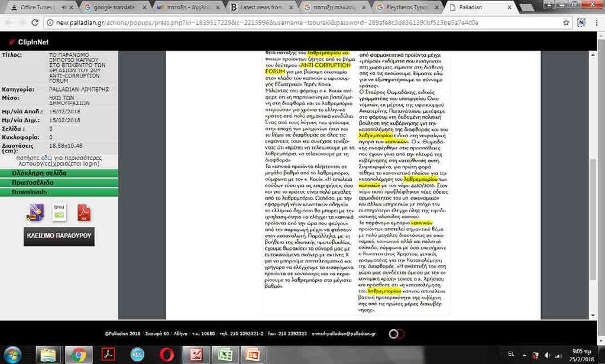
Task: Open Excel from the taskbar
Action: [225, 355]
